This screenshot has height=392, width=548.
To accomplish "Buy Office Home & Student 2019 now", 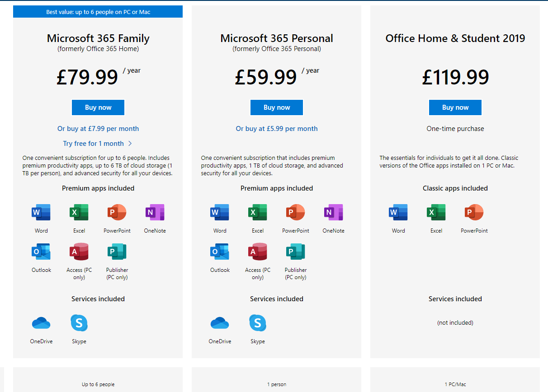I will pos(455,107).
